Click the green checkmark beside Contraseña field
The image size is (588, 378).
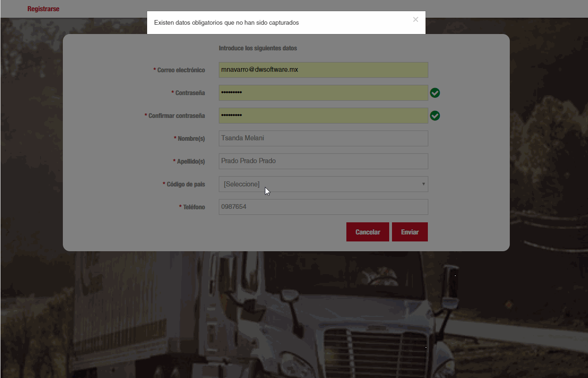coord(435,93)
